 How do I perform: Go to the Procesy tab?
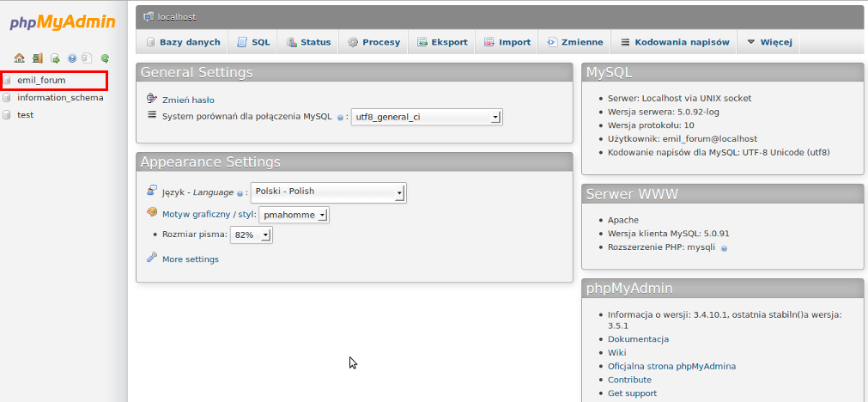(373, 42)
